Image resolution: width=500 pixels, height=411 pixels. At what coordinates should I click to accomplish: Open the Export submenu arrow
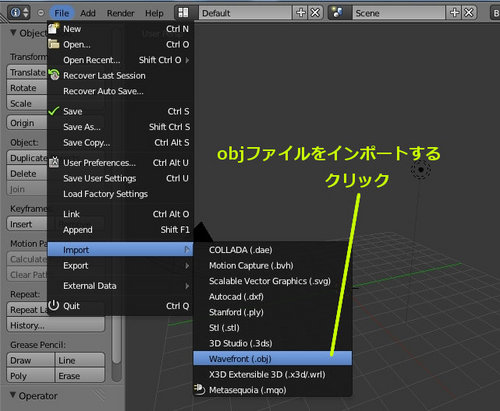(187, 266)
